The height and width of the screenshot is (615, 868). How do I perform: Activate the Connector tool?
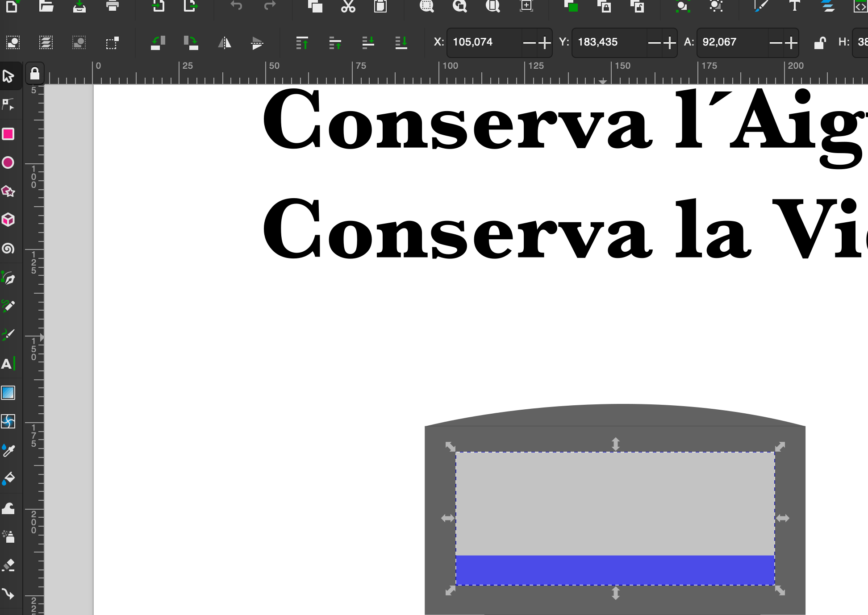[8, 594]
